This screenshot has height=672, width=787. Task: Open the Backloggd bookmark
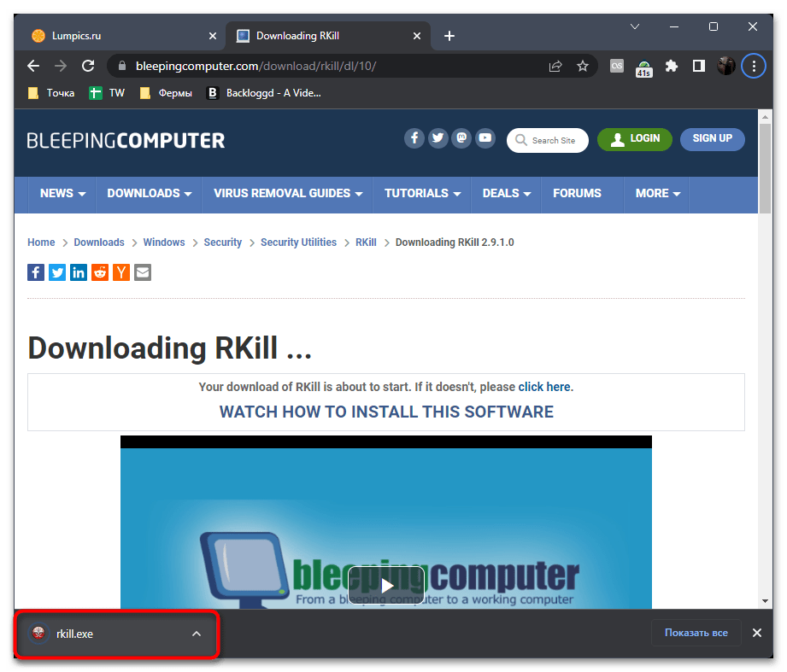[x=264, y=93]
